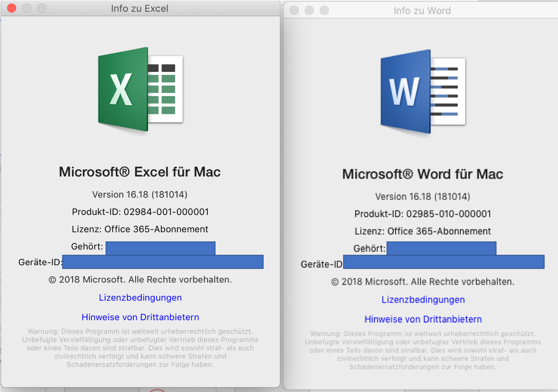Open Hinweise von Drittanbietern in Word window
558x392 pixels.
point(423,319)
